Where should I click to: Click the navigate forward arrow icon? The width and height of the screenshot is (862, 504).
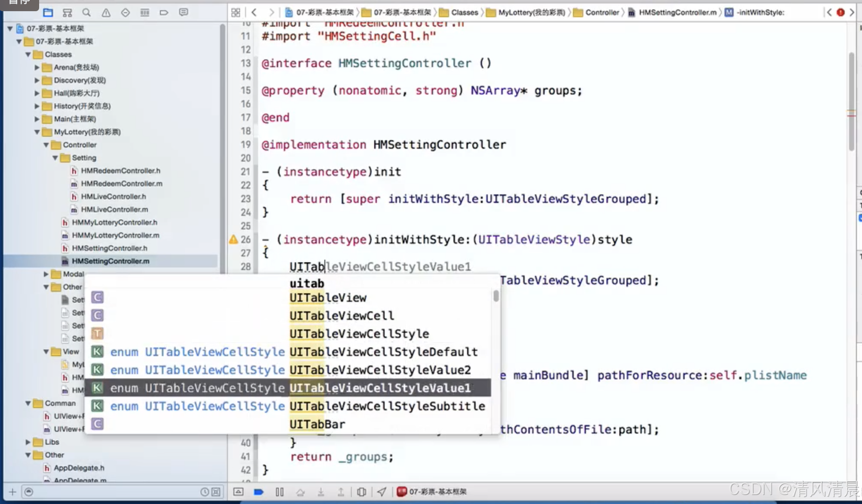click(x=271, y=12)
